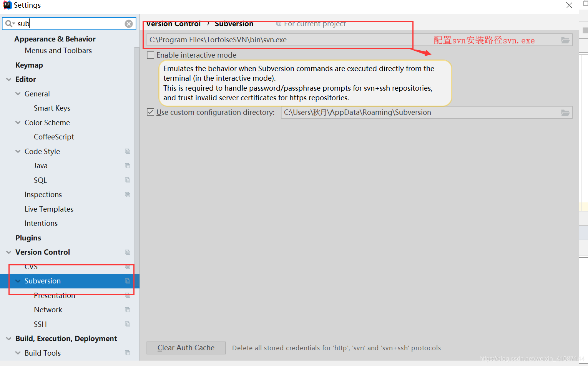This screenshot has width=588, height=366.
Task: Click the project-level icon next to SQL
Action: click(128, 180)
